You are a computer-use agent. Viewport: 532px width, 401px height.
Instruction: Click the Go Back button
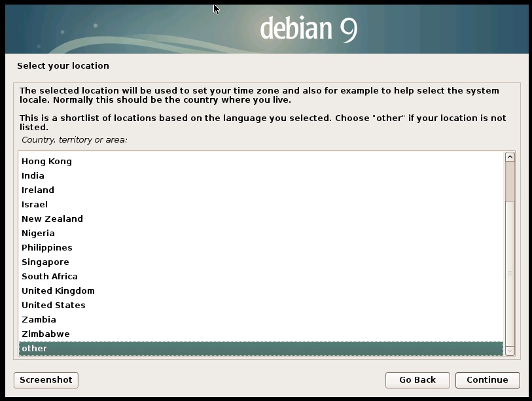tap(417, 380)
